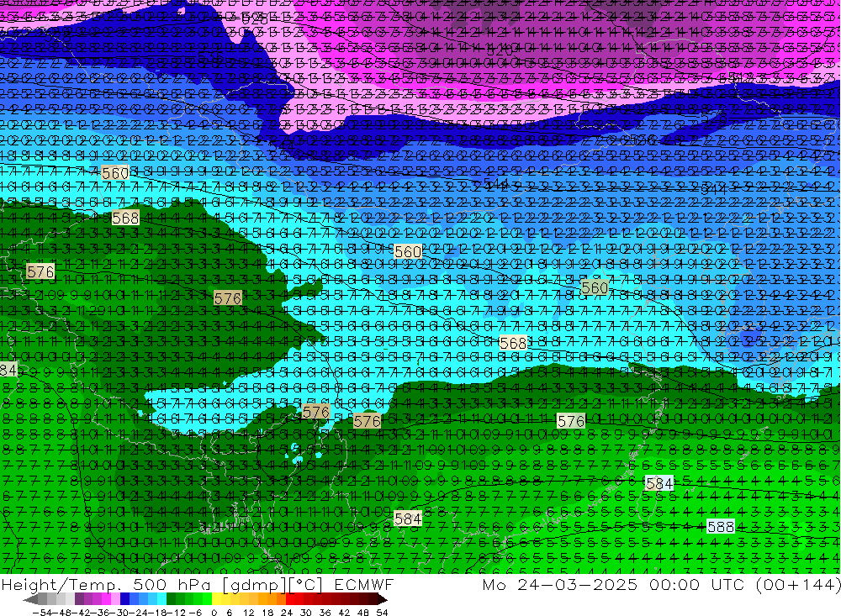Click the pure yellow legend swatch

tap(216, 598)
